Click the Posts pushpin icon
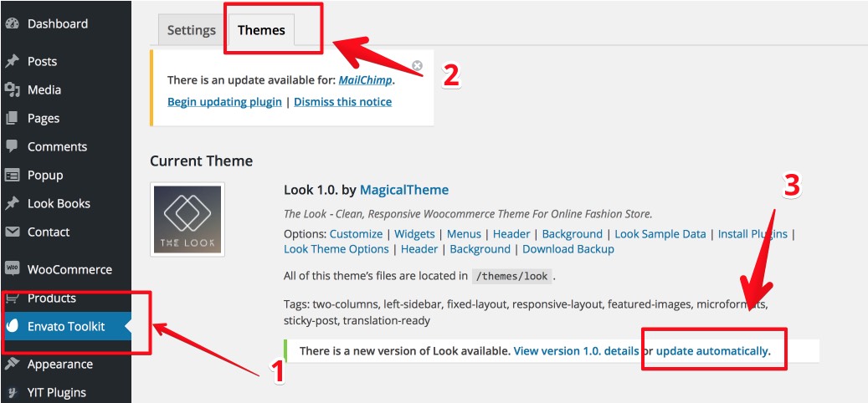 tap(13, 61)
